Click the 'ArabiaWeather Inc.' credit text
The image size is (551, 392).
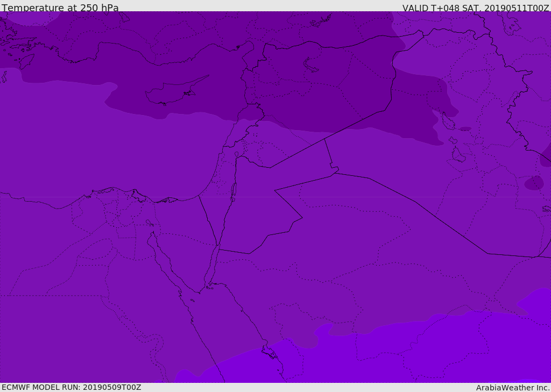(x=513, y=388)
